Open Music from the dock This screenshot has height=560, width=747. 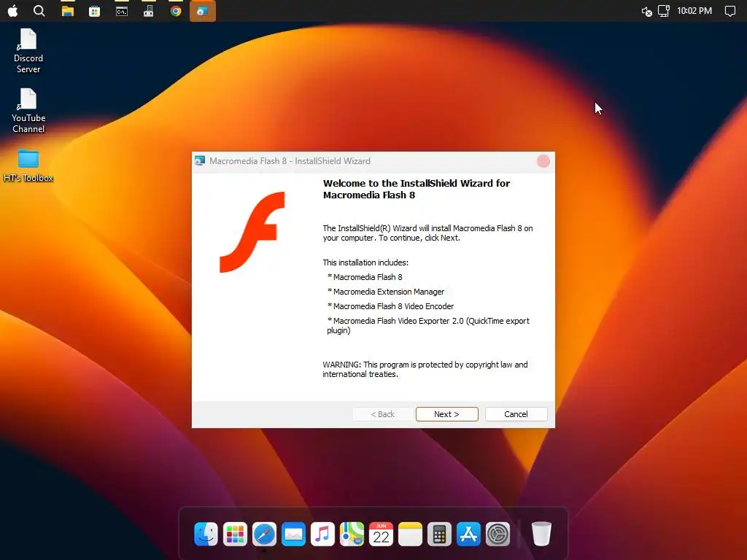322,534
